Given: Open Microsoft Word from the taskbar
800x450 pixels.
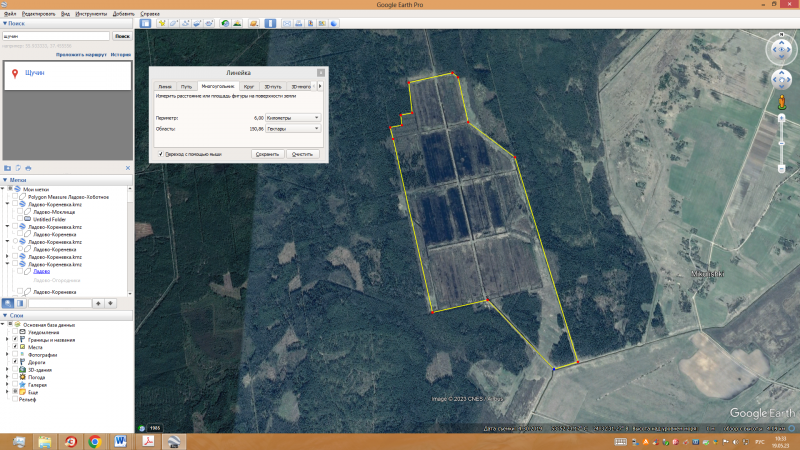Looking at the screenshot, I should point(121,441).
